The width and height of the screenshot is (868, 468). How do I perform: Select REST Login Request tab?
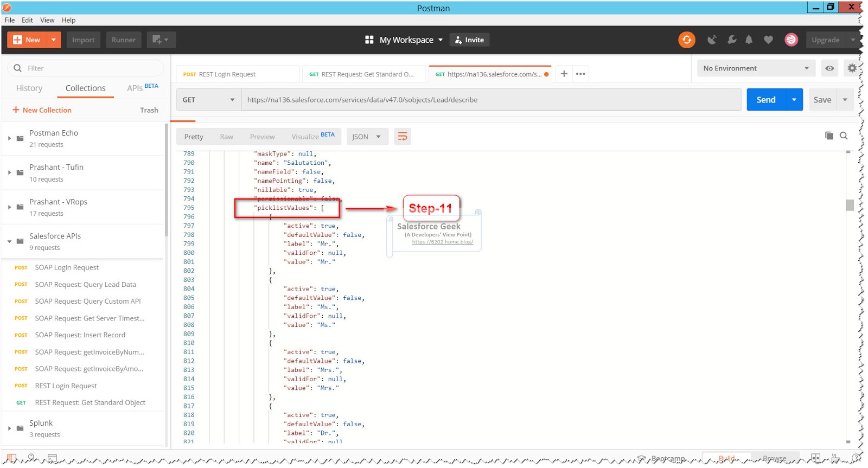tap(238, 74)
